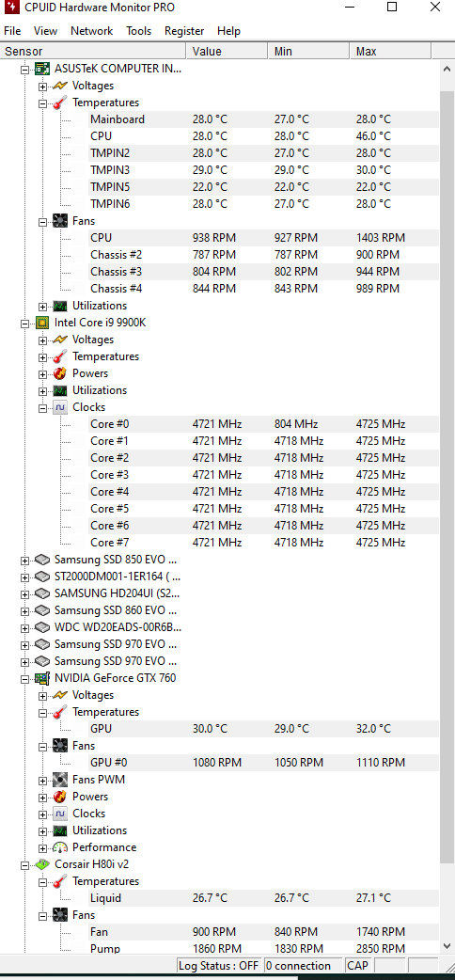The image size is (455, 980).
Task: Open the Register menu
Action: click(x=184, y=31)
